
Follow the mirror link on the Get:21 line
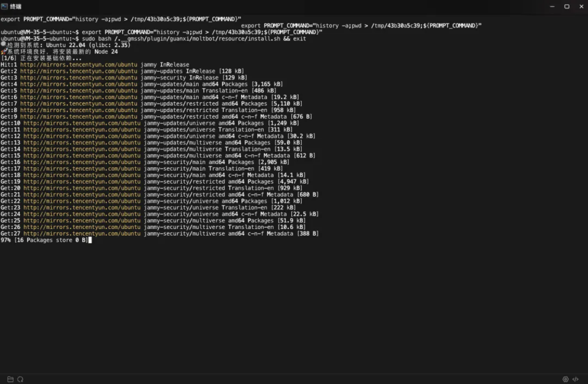pos(82,195)
